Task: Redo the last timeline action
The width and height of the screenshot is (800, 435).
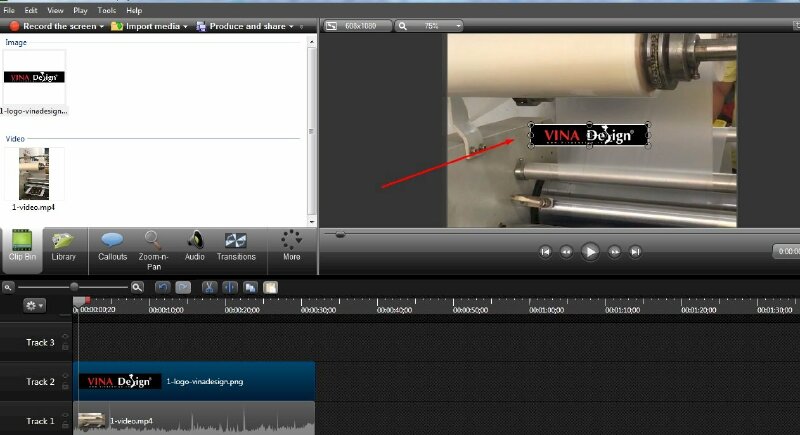Action: coord(183,288)
